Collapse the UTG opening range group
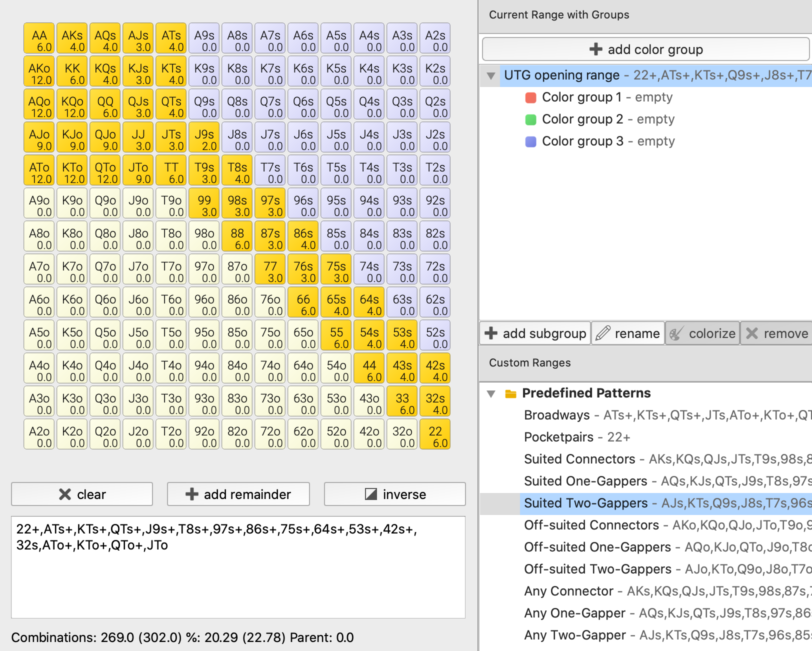 (491, 75)
